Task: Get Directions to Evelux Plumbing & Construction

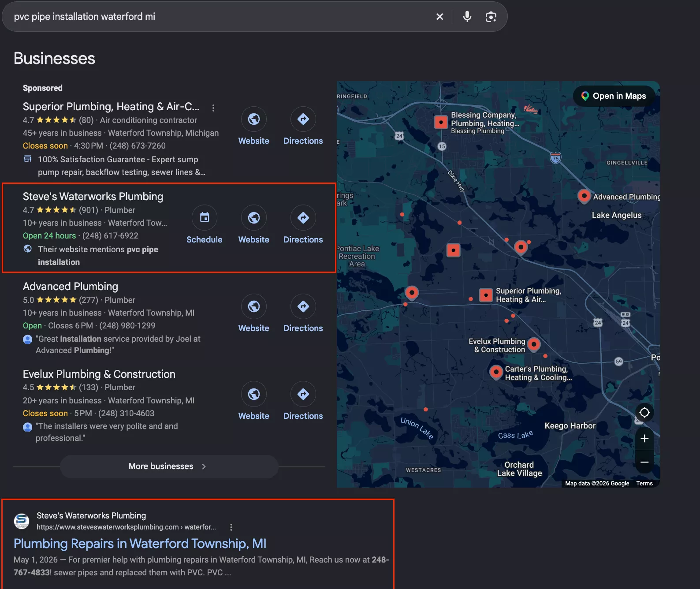Action: click(x=303, y=394)
